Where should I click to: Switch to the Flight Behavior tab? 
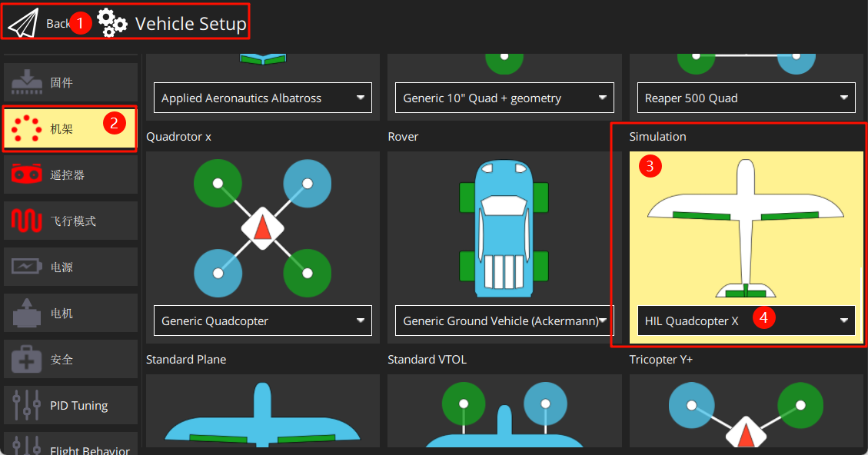[71, 447]
